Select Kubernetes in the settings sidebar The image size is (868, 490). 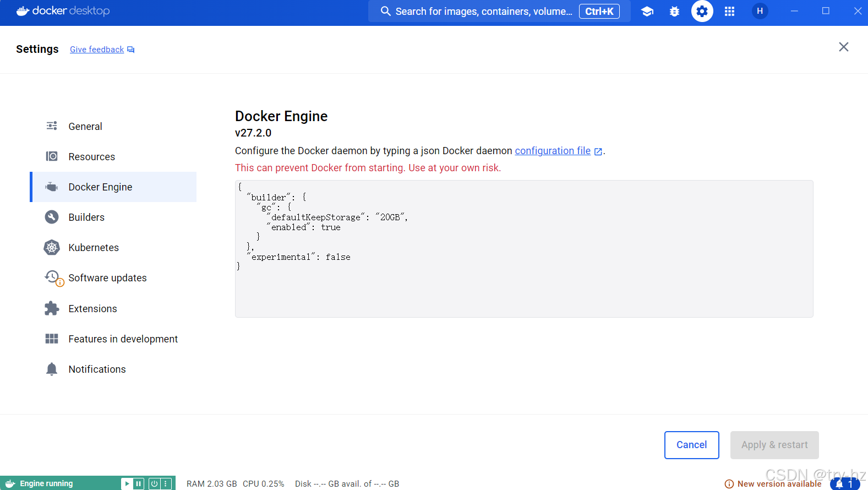click(94, 248)
